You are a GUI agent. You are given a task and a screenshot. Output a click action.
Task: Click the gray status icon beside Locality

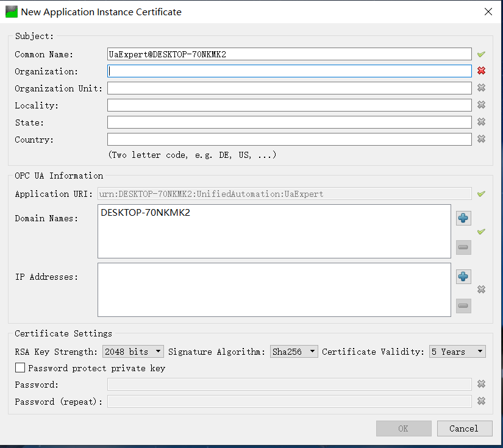pyautogui.click(x=481, y=105)
